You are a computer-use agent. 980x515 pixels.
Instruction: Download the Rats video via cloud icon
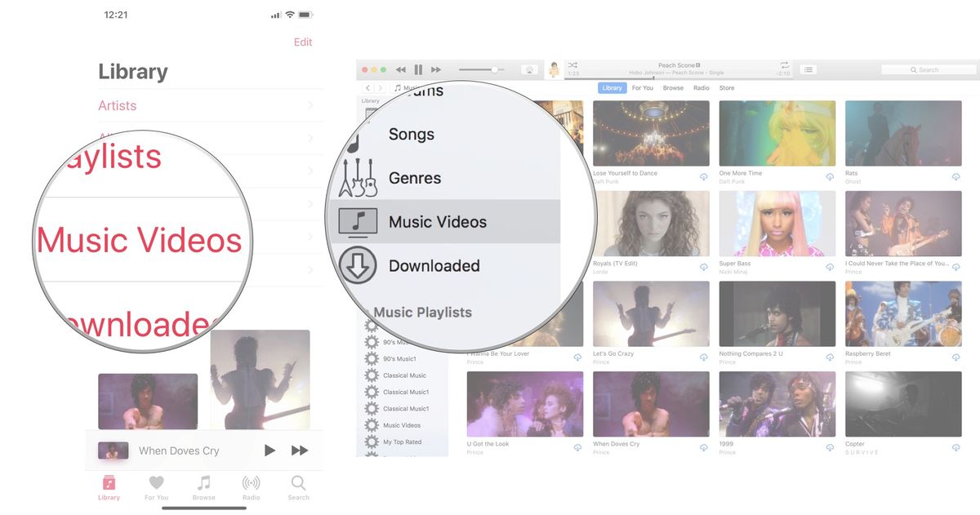[x=956, y=176]
